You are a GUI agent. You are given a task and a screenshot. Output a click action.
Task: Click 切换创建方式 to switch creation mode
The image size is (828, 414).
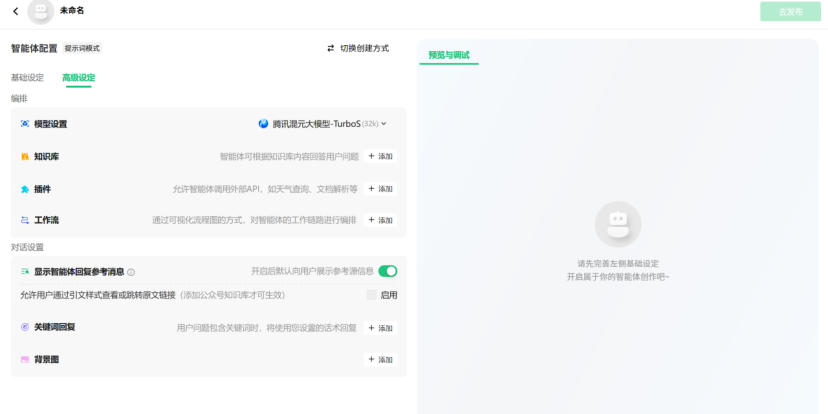357,48
